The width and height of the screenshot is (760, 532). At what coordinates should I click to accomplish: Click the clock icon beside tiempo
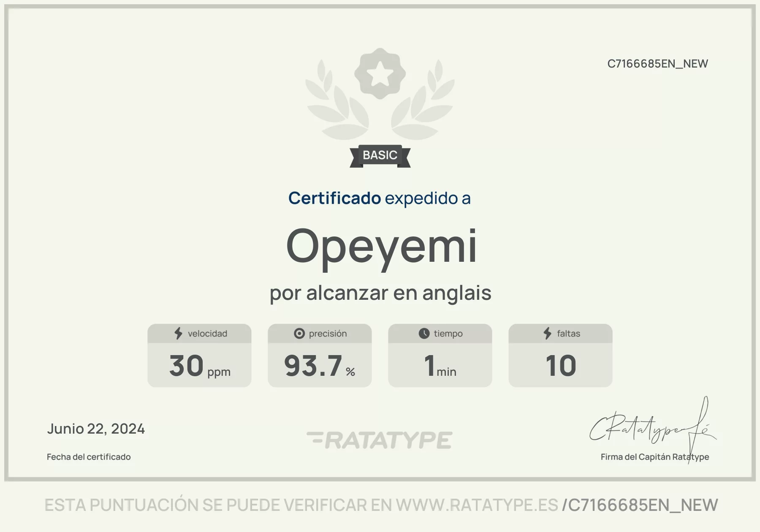tap(424, 334)
